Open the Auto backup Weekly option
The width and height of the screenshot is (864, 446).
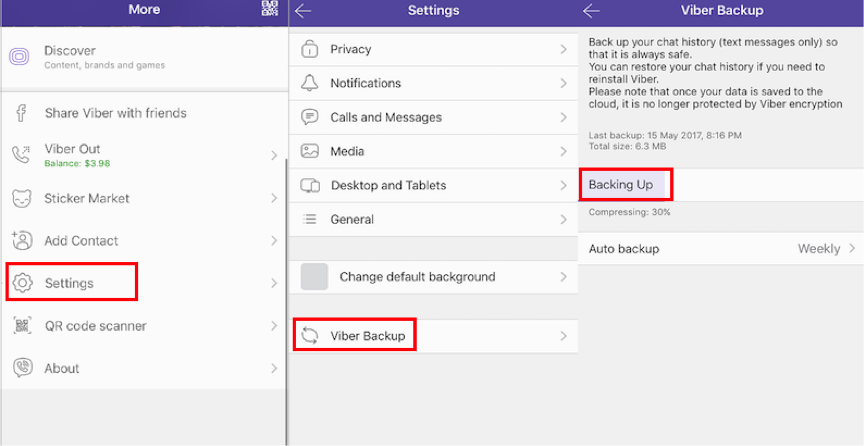coord(820,249)
